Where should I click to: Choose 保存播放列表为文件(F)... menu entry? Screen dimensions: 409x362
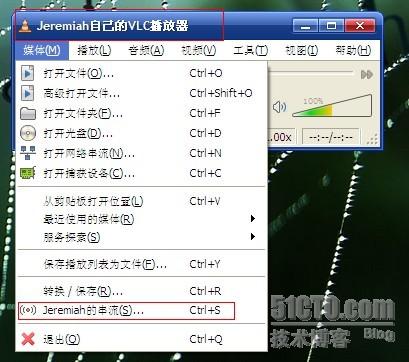(x=141, y=264)
